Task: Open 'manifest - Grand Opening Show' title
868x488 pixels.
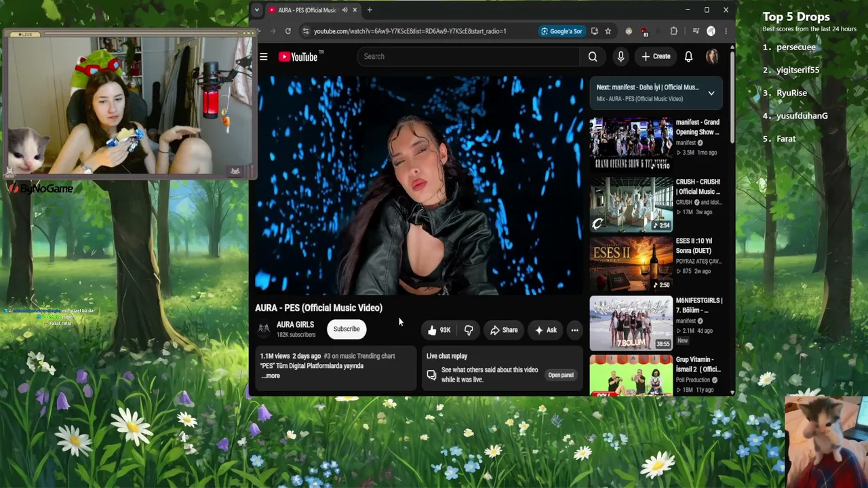Action: tap(698, 127)
